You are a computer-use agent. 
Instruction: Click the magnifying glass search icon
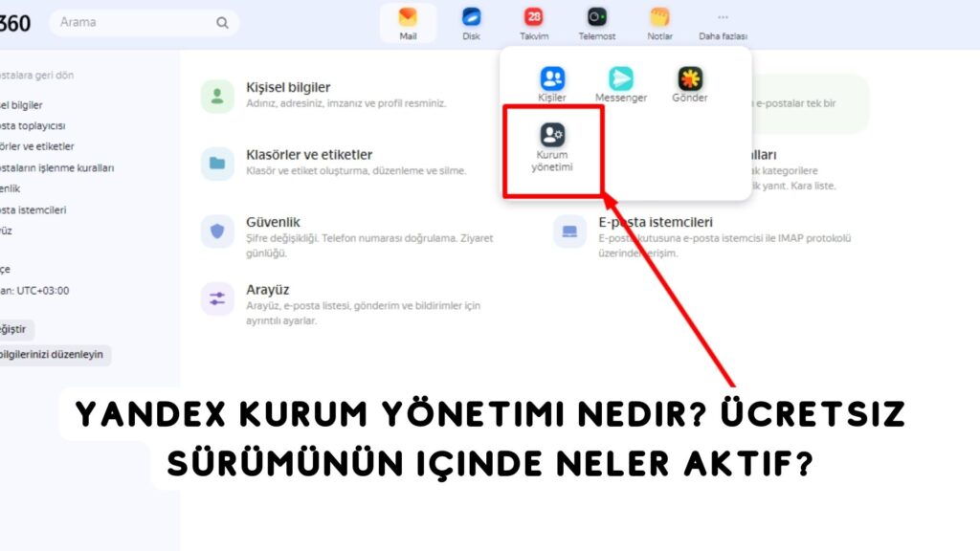pyautogui.click(x=221, y=21)
